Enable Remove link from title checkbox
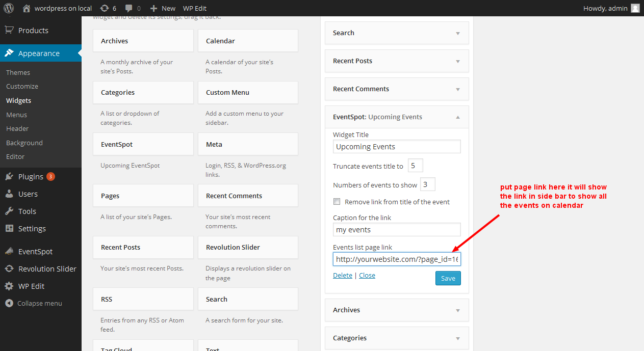 337,202
